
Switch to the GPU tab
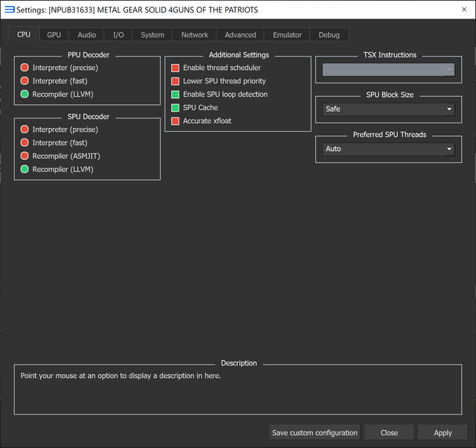point(54,35)
